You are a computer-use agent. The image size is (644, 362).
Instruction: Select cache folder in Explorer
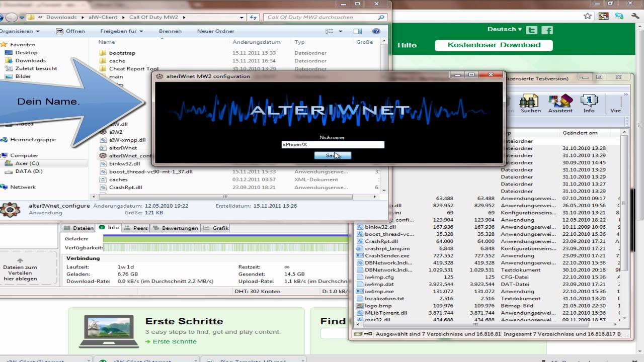(x=117, y=61)
